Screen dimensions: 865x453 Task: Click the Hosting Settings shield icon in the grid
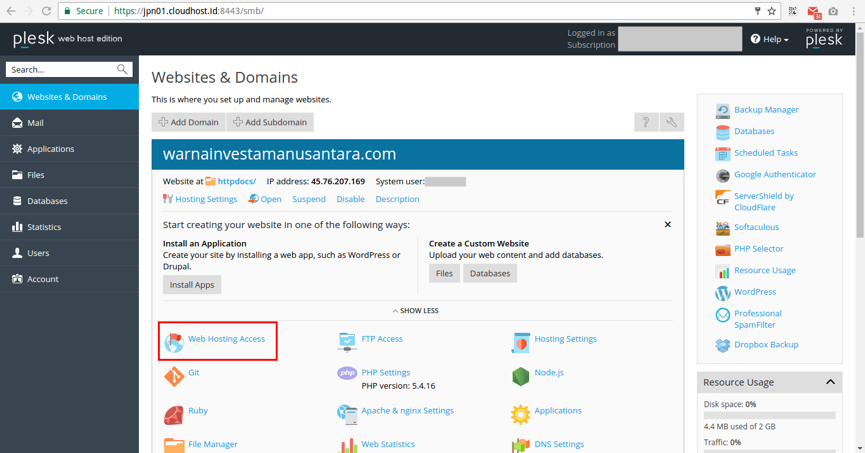click(520, 342)
